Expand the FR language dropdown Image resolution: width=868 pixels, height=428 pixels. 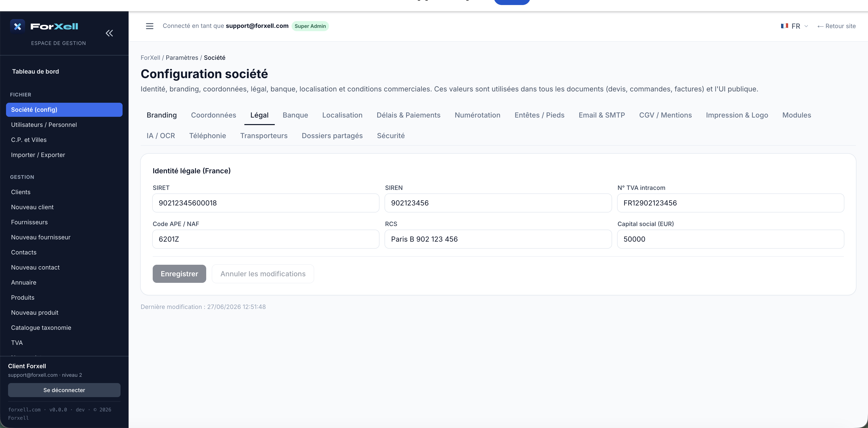click(x=795, y=26)
